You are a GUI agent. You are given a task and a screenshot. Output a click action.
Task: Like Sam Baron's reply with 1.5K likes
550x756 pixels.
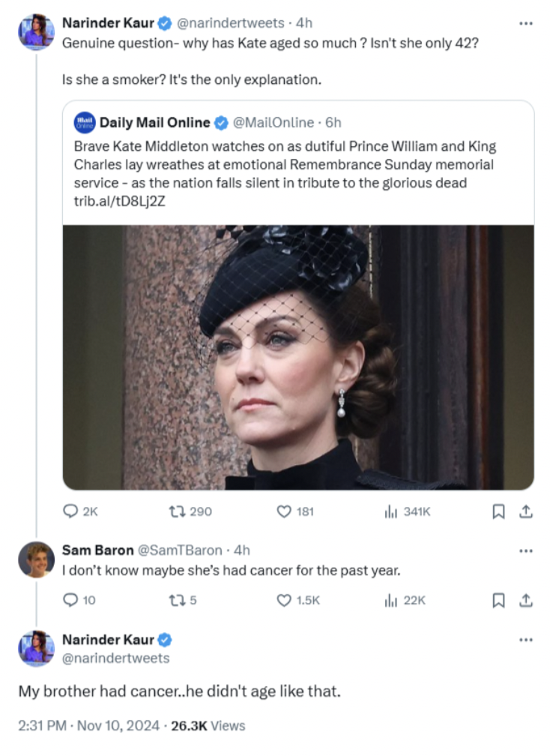point(284,600)
